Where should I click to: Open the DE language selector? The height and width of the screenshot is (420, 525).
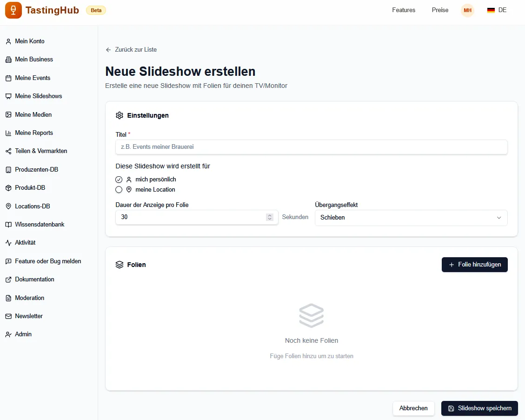point(497,10)
